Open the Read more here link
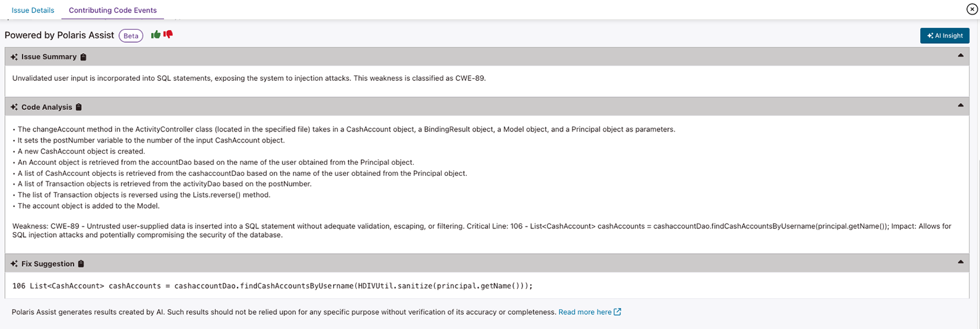The image size is (980, 329). click(585, 312)
